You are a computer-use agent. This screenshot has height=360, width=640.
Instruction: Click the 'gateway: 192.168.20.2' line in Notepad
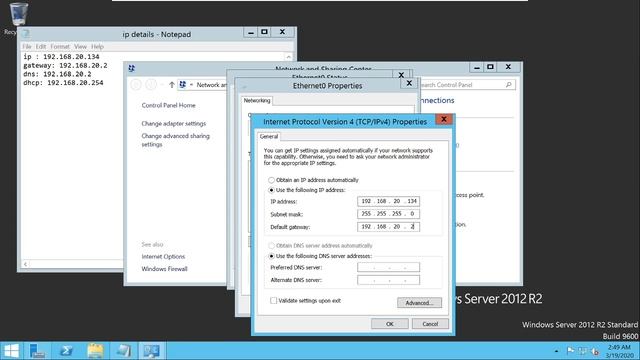click(x=65, y=65)
